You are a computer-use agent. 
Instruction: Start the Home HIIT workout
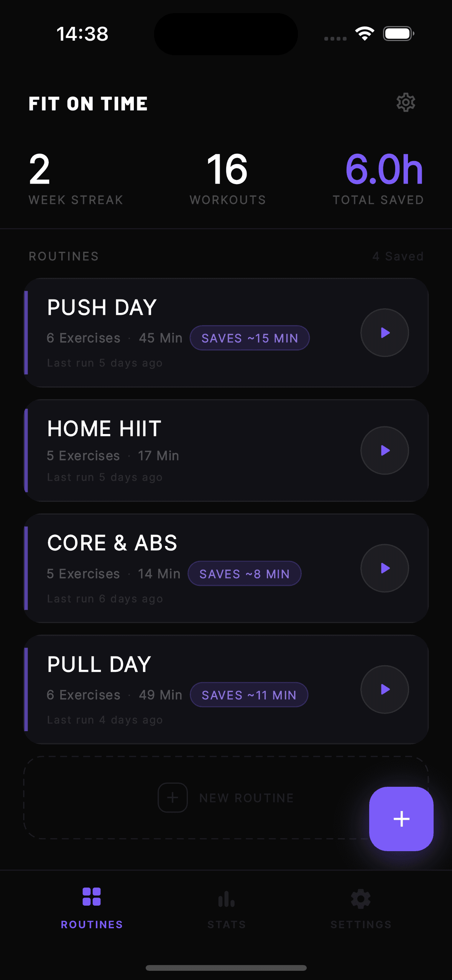pyautogui.click(x=384, y=451)
